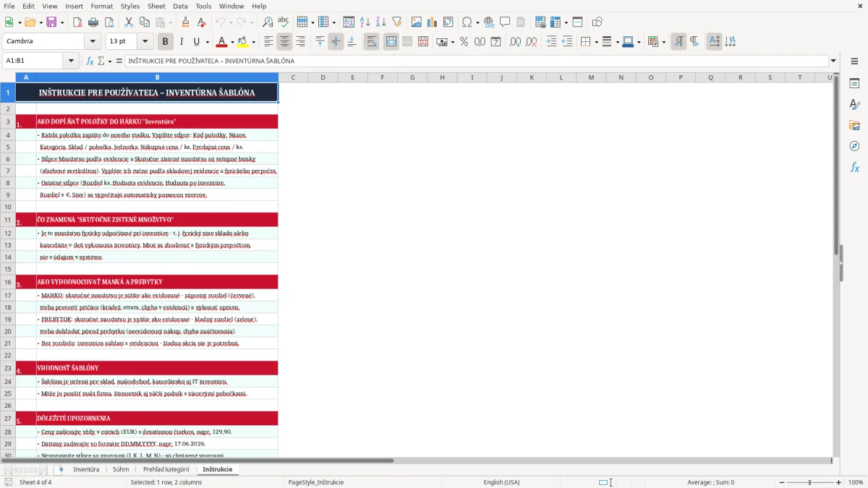Screen dimensions: 868x488
Task: Click the Copy icon
Action: coord(144,22)
